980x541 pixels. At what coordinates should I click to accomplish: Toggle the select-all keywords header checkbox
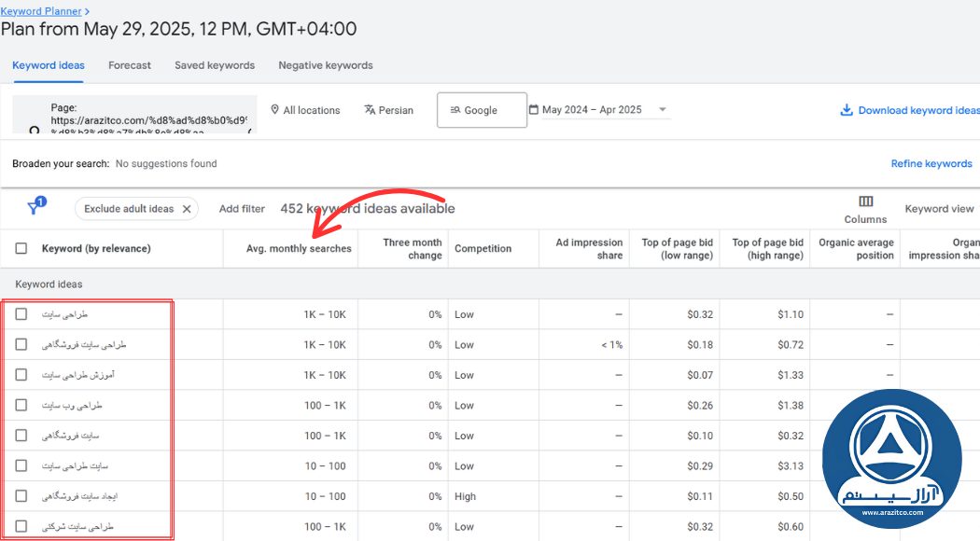(x=21, y=249)
